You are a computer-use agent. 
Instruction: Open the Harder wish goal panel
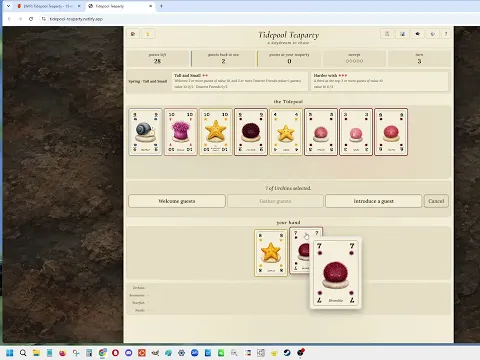380,81
